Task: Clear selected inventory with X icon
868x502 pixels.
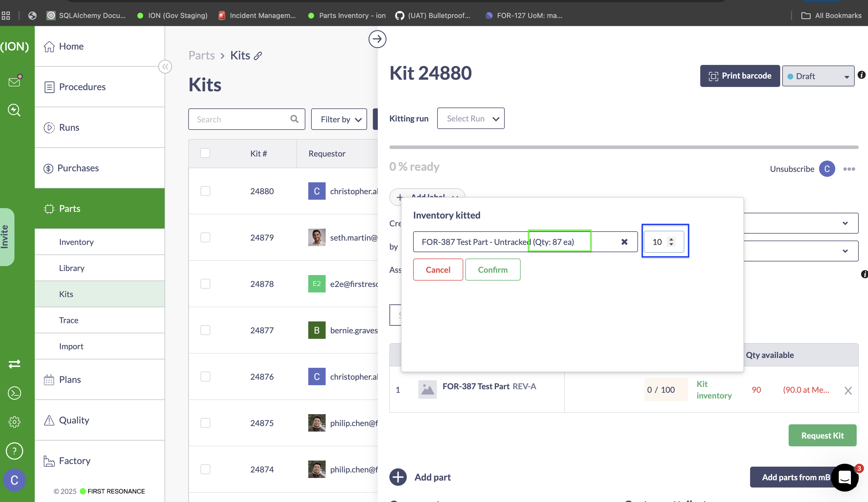Action: tap(624, 242)
